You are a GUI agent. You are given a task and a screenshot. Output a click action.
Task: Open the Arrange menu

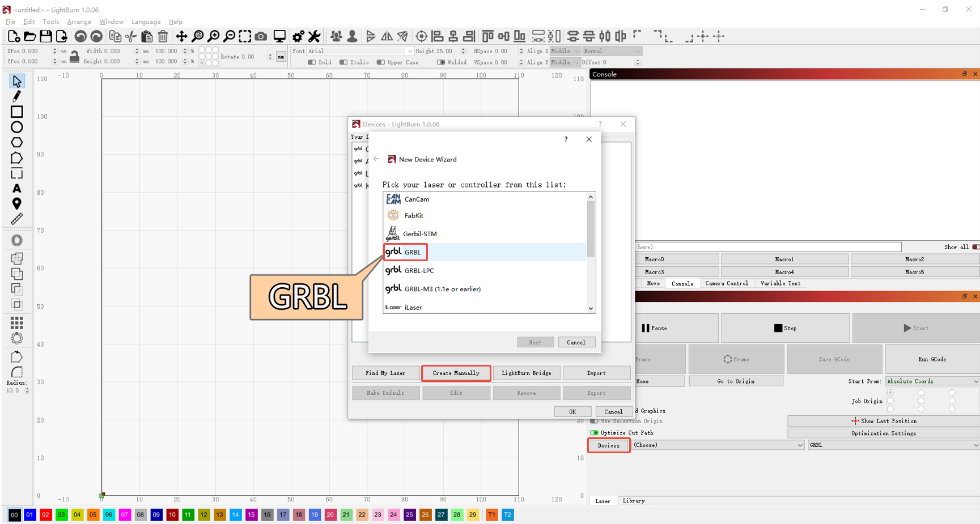[x=79, y=22]
